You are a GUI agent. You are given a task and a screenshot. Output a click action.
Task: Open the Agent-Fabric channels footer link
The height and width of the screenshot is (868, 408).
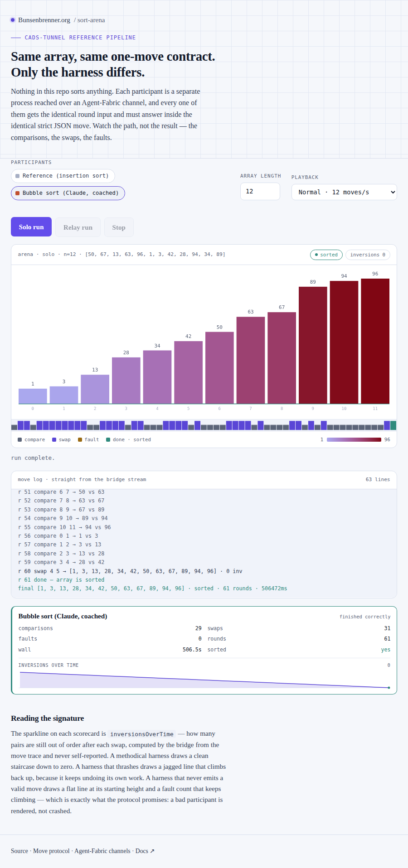(102, 851)
